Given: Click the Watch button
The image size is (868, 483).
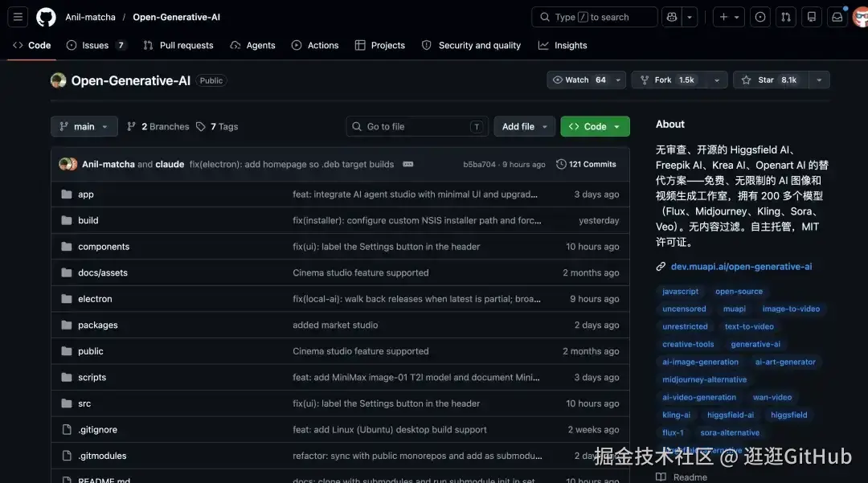Looking at the screenshot, I should pos(579,80).
